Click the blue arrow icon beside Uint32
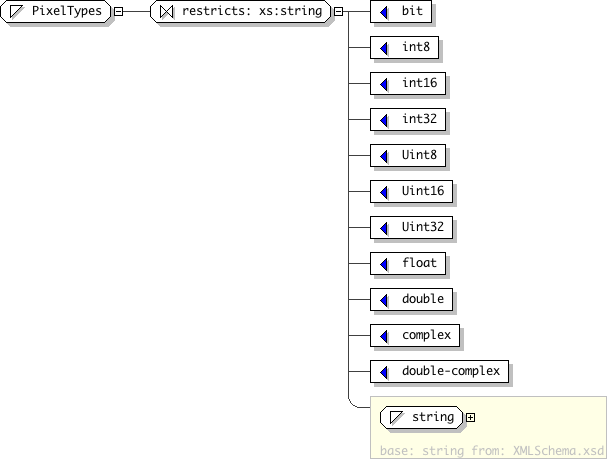Screen dimensions: 608x460 [384, 228]
